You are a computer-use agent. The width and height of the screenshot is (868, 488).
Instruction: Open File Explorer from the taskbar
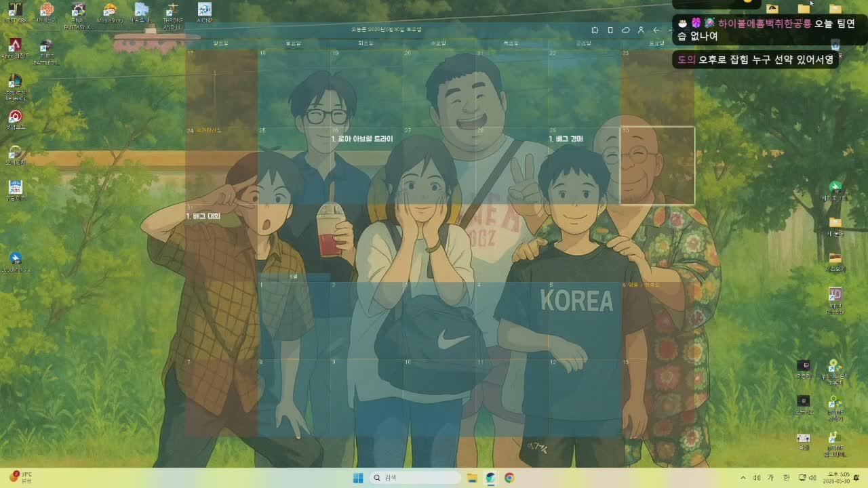(472, 478)
